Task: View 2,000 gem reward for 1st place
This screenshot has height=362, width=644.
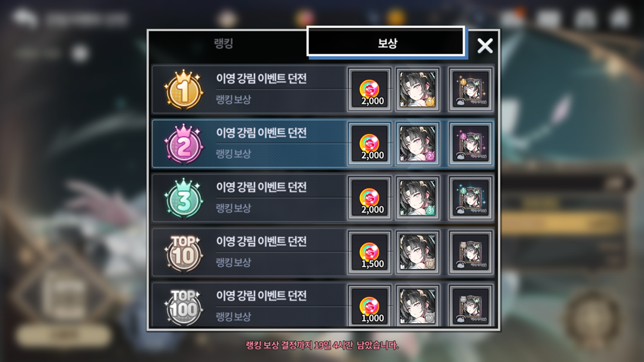Action: 370,90
